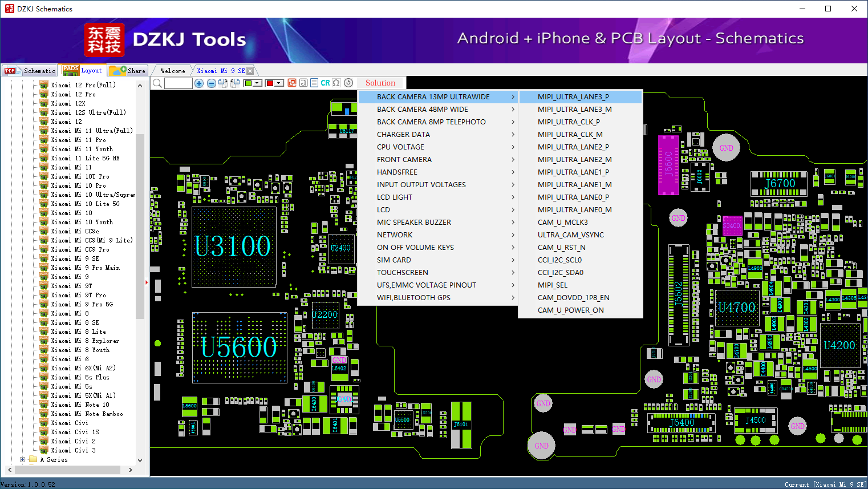Select the J6002 connector on the layout
This screenshot has width=868, height=489.
click(x=700, y=176)
